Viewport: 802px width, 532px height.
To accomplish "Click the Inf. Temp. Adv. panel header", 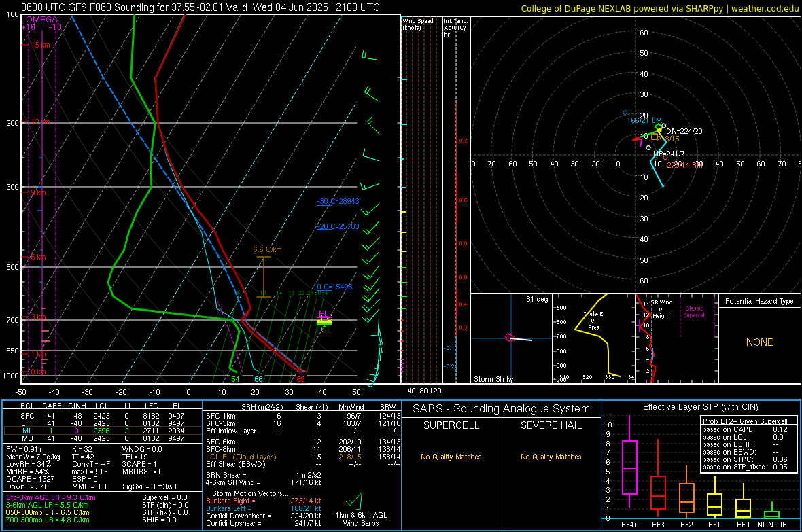I will 455,28.
